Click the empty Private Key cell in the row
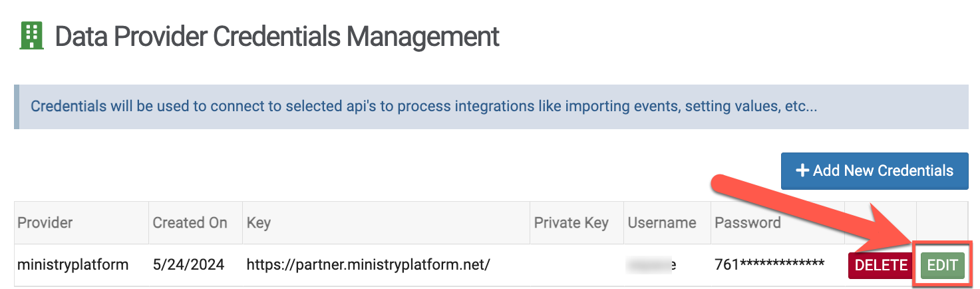Image resolution: width=980 pixels, height=289 pixels. 575,265
